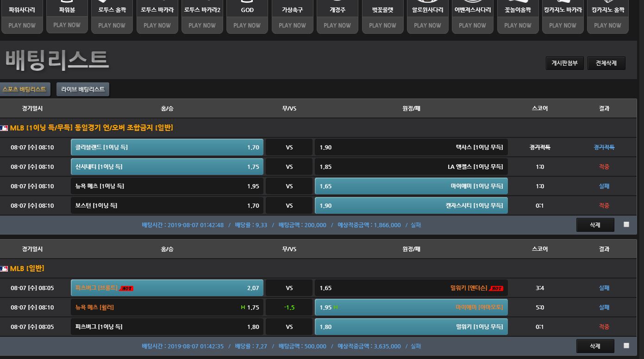
Task: Click the MLB logo beside MLB [일반] header
Action: point(4,269)
